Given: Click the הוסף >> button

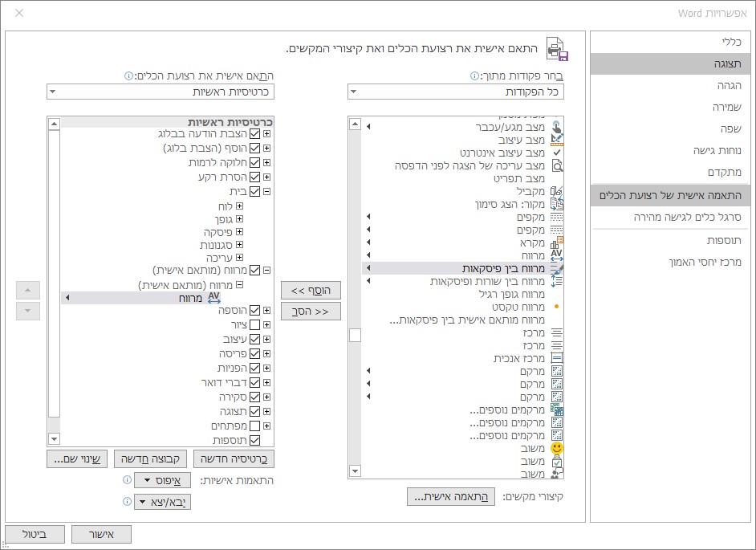Looking at the screenshot, I should coord(311,291).
